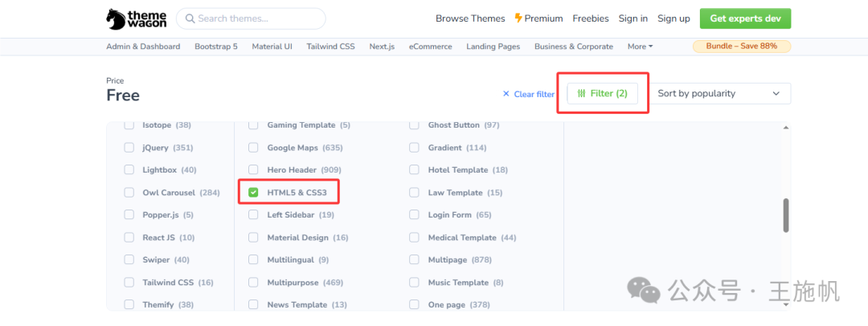Click the filter panel scrollbar thumb
The width and height of the screenshot is (868, 326).
[x=785, y=215]
